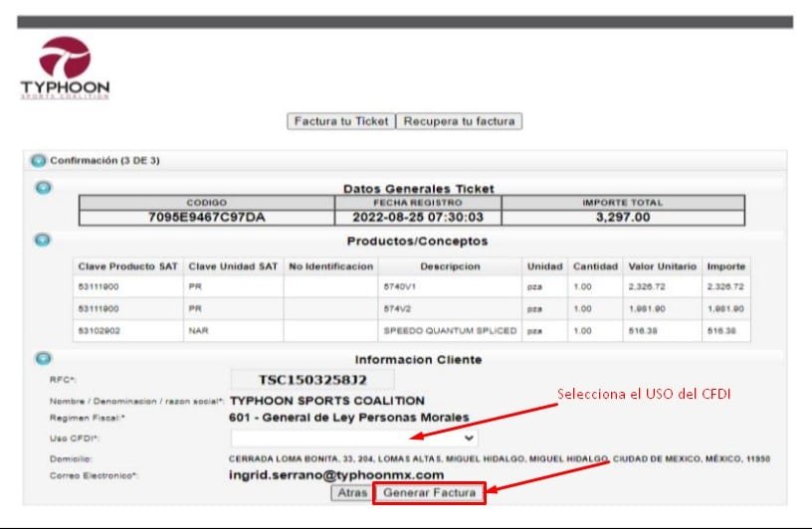Click the FECHA REGISTRO column header
The image size is (812, 529).
pos(418,203)
